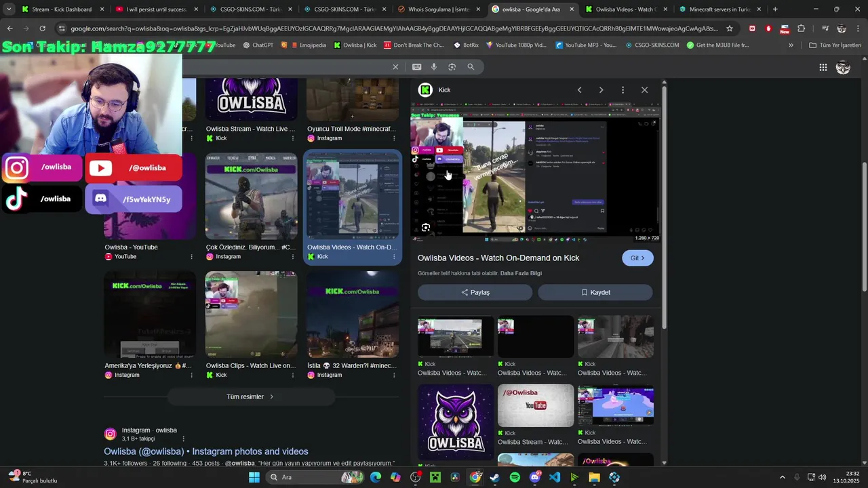Show more bookmarks with the double chevron
The width and height of the screenshot is (868, 488).
point(791,45)
